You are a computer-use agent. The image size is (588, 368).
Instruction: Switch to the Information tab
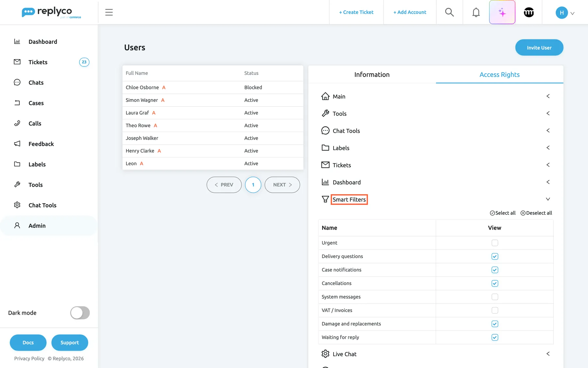[x=372, y=75]
